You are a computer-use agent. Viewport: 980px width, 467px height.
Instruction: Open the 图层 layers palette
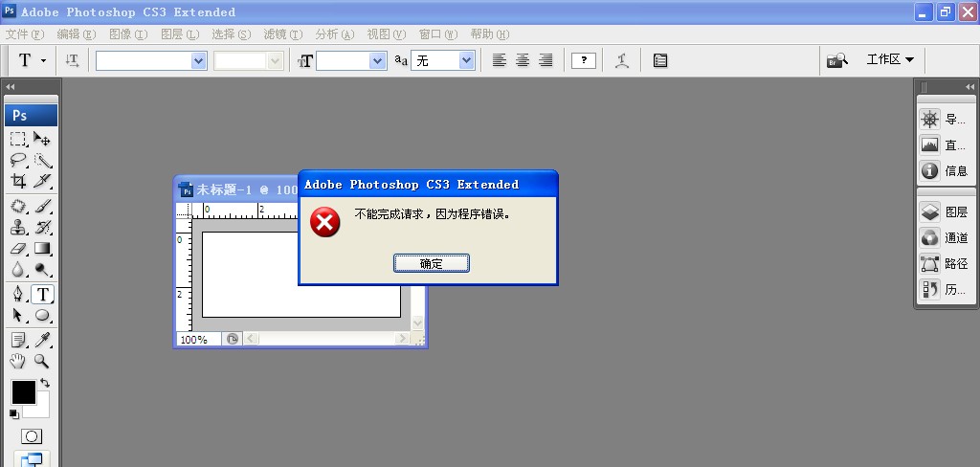click(x=943, y=211)
